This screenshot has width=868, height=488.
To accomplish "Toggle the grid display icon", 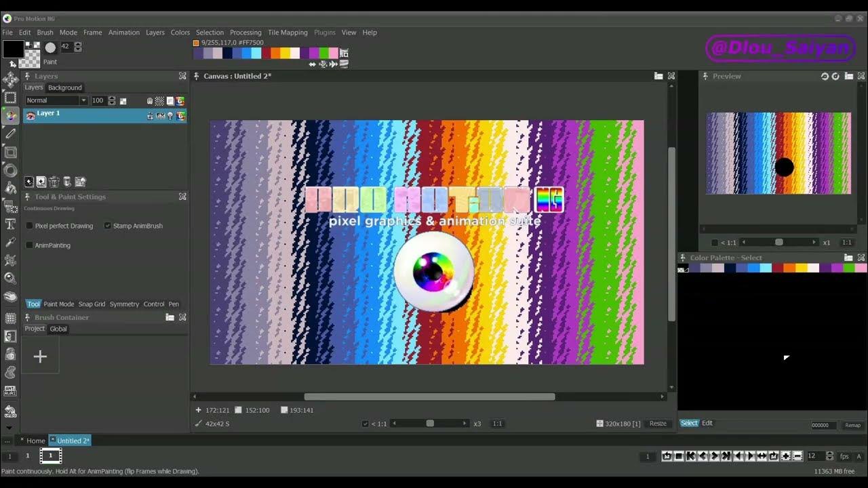I will [x=10, y=318].
